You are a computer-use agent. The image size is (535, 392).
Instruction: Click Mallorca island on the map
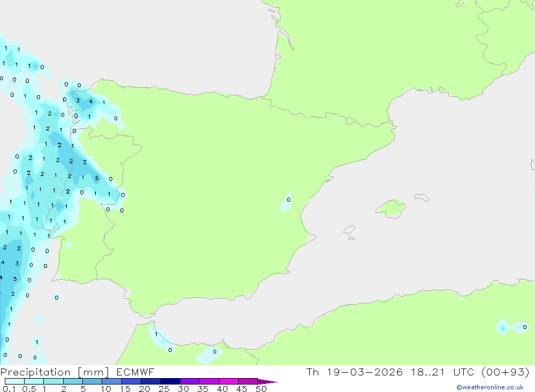[392, 208]
